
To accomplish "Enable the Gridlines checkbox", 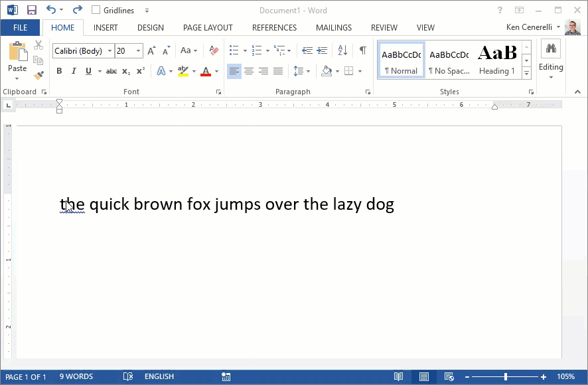I will point(96,10).
